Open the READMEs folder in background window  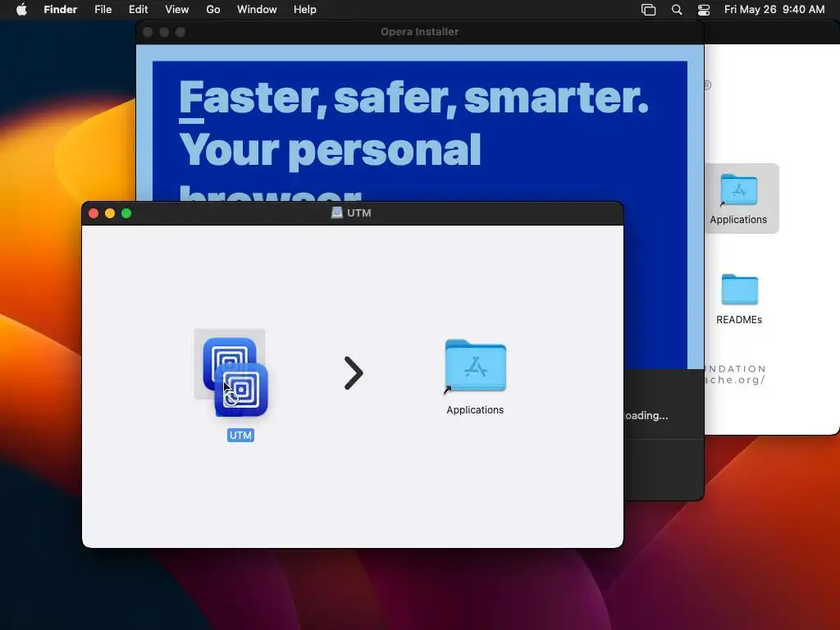(x=739, y=290)
